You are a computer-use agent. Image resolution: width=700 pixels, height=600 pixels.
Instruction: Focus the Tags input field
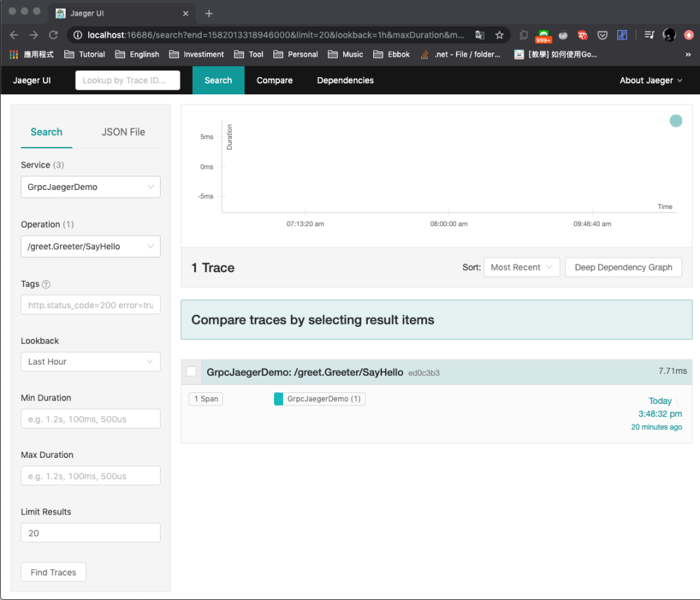pyautogui.click(x=91, y=305)
